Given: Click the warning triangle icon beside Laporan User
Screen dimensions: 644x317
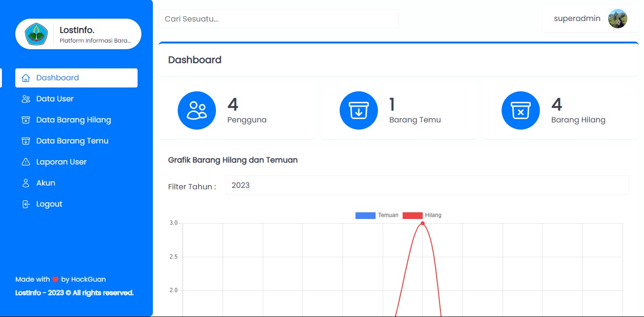Looking at the screenshot, I should point(26,162).
